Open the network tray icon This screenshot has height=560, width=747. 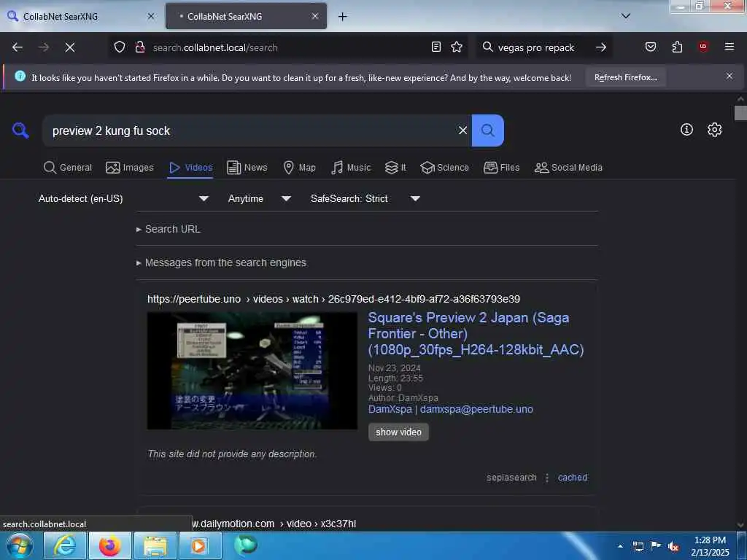(x=638, y=546)
